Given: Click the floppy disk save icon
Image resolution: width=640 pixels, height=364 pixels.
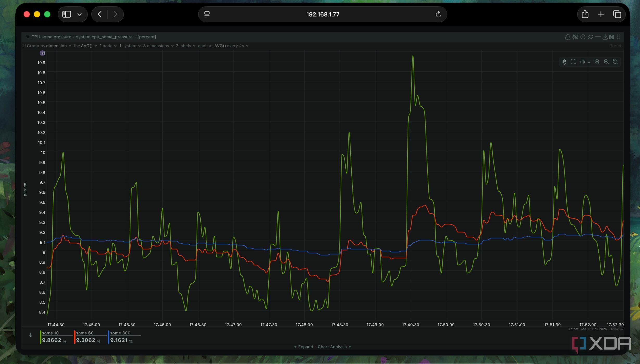Looking at the screenshot, I should pos(611,37).
